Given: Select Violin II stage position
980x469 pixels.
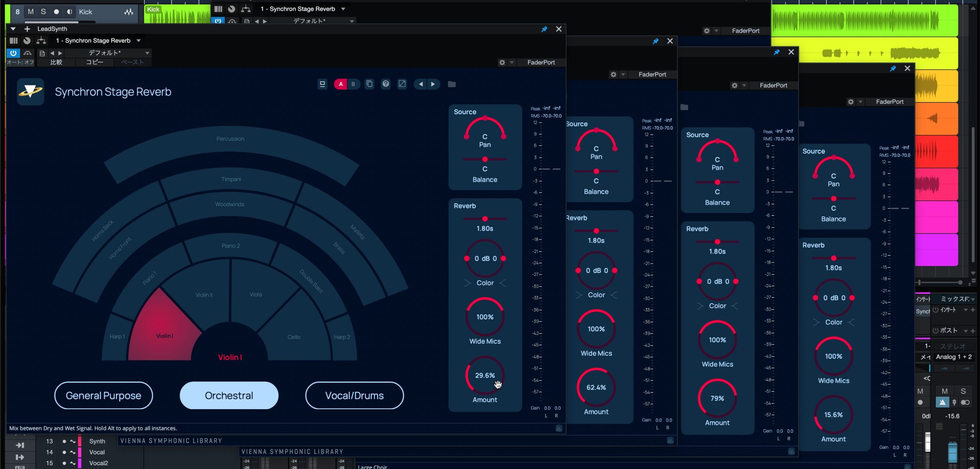Looking at the screenshot, I should [204, 295].
